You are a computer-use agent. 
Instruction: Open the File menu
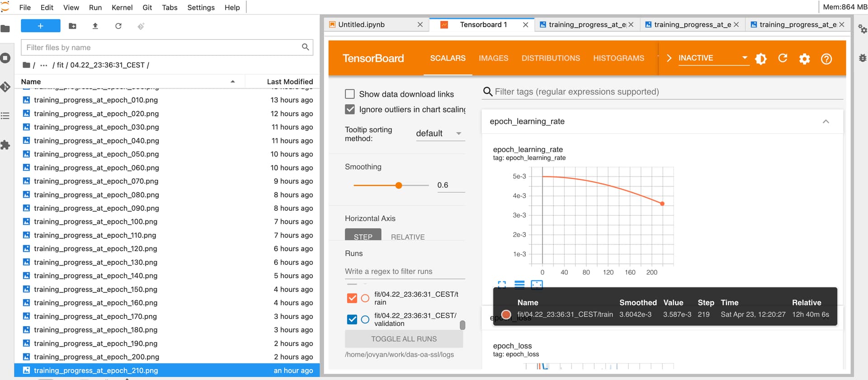point(25,8)
